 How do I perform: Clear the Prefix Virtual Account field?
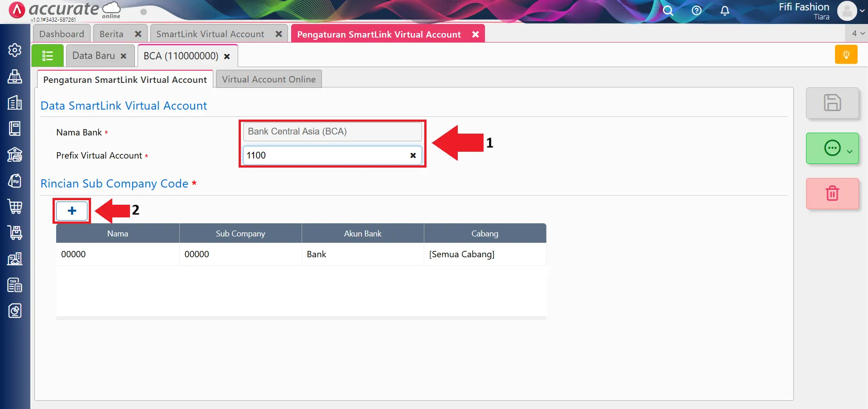point(413,155)
